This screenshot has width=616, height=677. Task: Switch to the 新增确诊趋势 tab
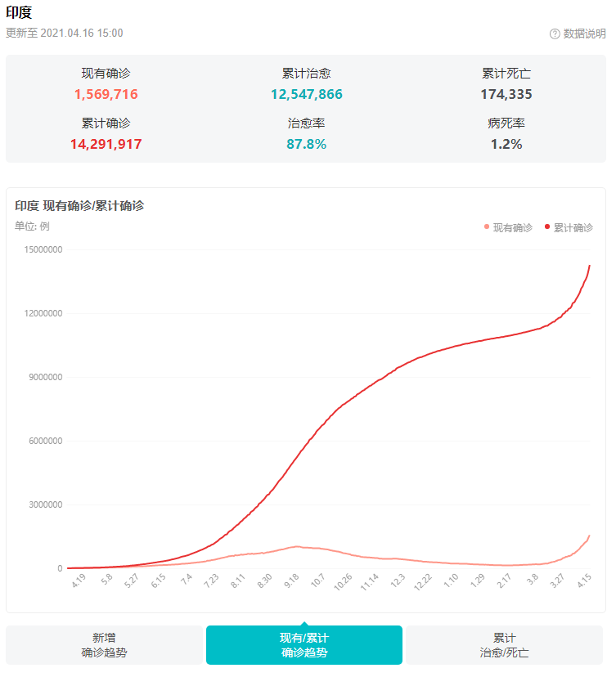[104, 645]
